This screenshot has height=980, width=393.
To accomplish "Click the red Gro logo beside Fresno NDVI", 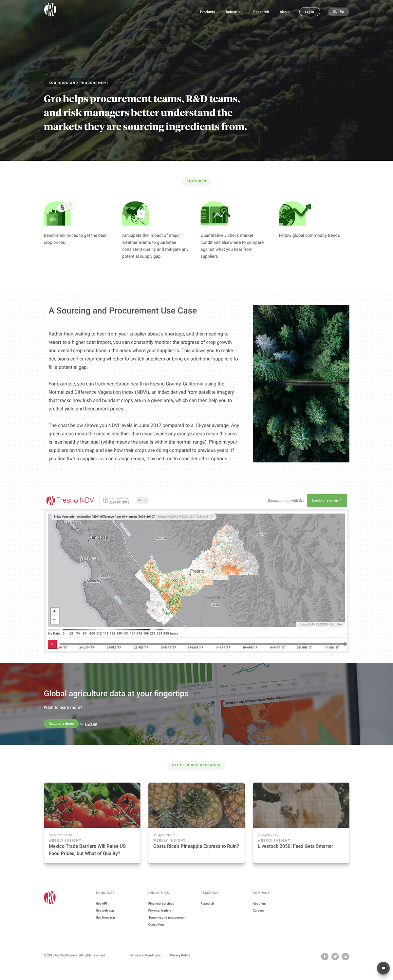I will (50, 500).
